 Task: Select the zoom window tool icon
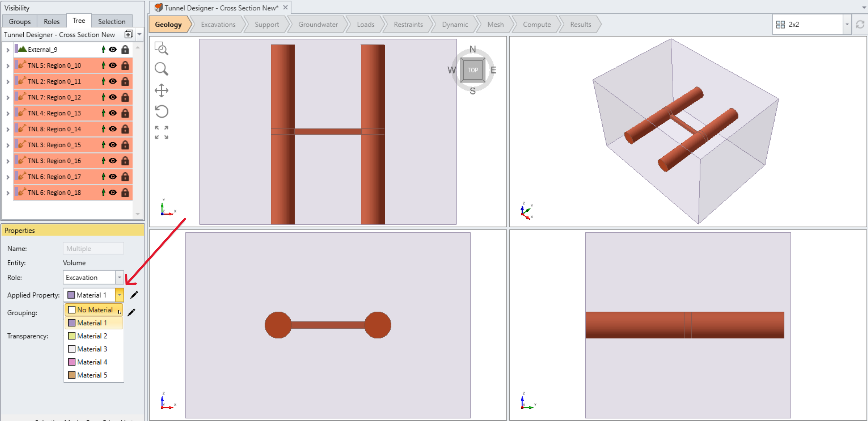tap(161, 49)
